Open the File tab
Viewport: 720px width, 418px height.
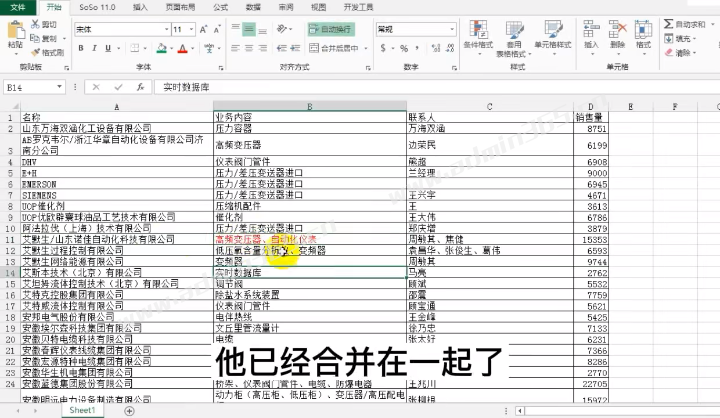coord(17,7)
